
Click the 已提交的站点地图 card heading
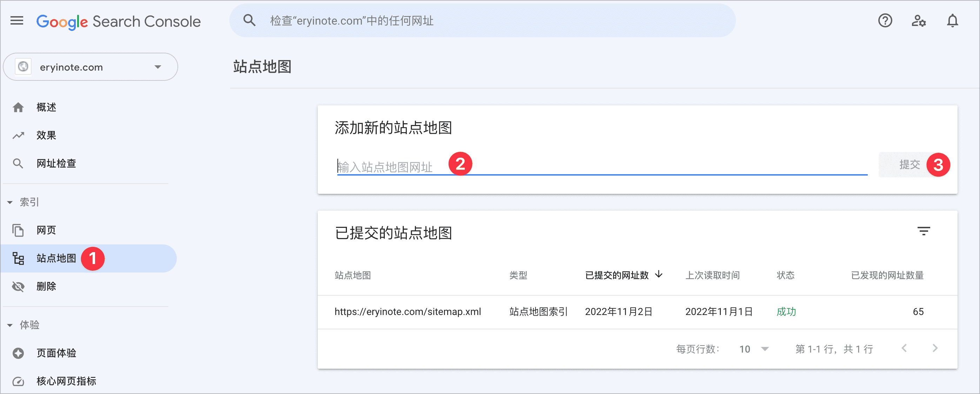pyautogui.click(x=393, y=233)
